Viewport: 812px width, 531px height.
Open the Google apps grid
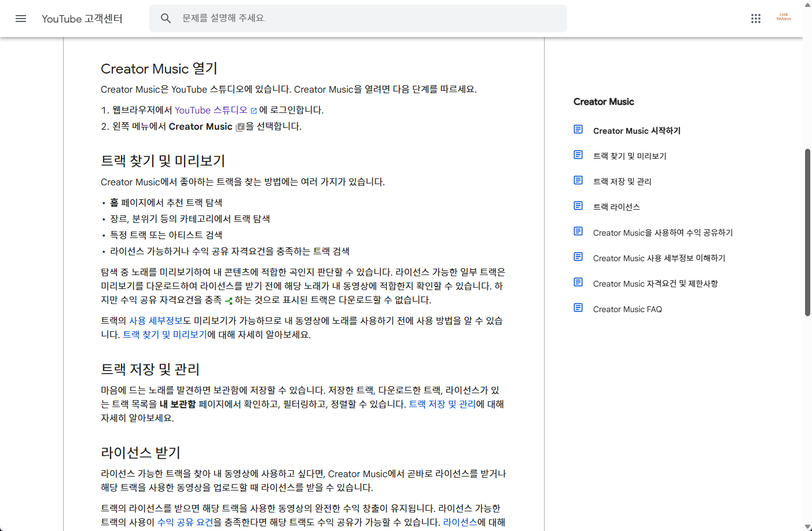point(756,19)
